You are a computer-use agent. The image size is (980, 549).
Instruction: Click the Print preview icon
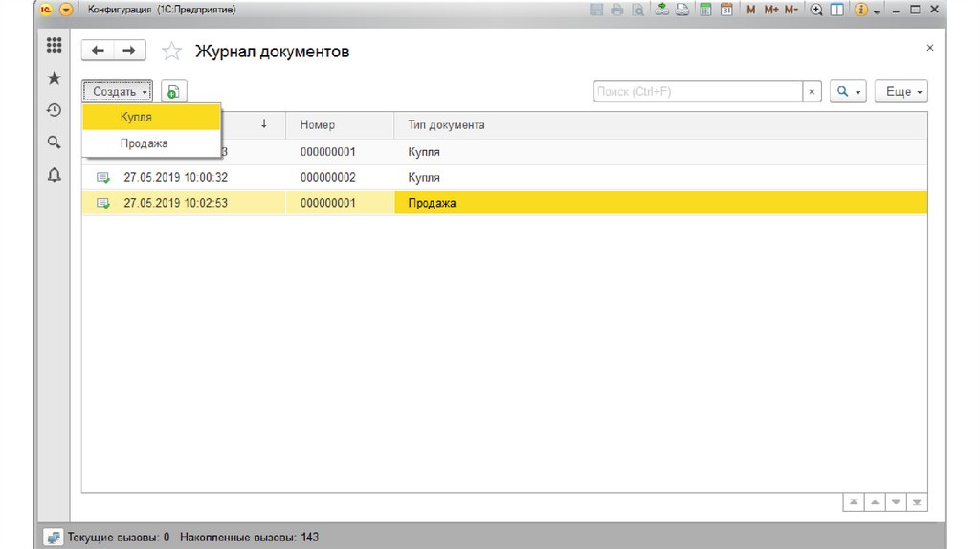tap(637, 10)
